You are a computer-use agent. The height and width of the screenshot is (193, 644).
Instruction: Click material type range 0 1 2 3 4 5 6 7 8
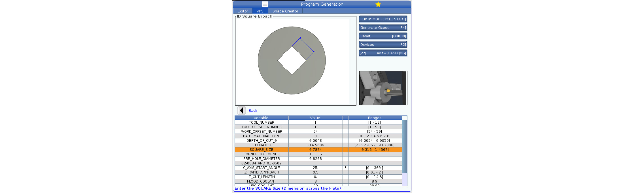tap(375, 136)
